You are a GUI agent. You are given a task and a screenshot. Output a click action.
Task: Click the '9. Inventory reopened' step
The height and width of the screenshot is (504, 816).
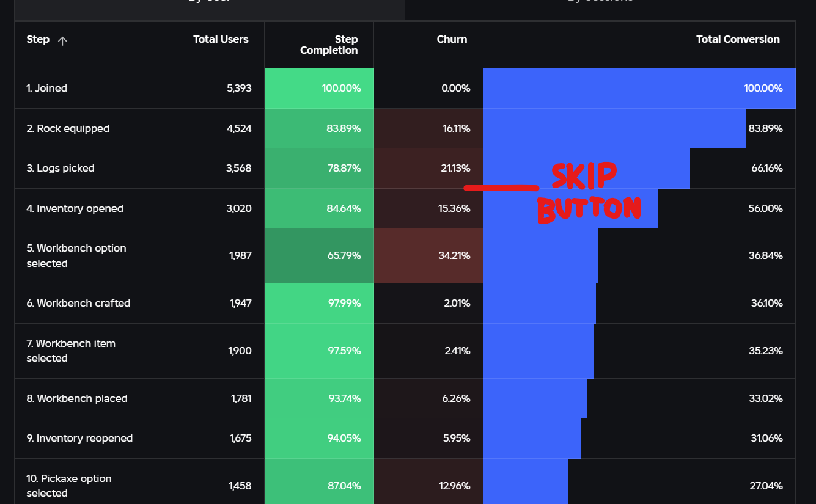[79, 438]
